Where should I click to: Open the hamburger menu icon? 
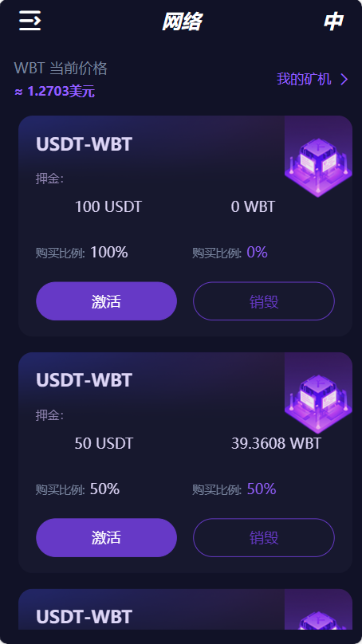[30, 21]
